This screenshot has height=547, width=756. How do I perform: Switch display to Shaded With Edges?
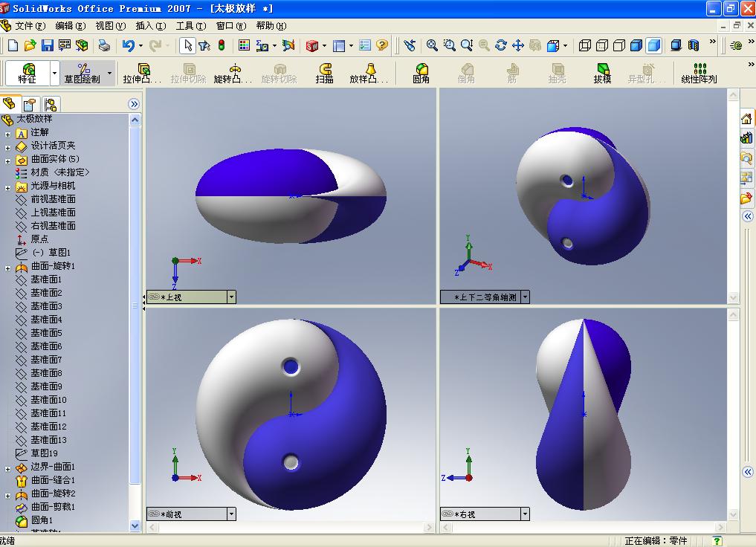click(636, 45)
